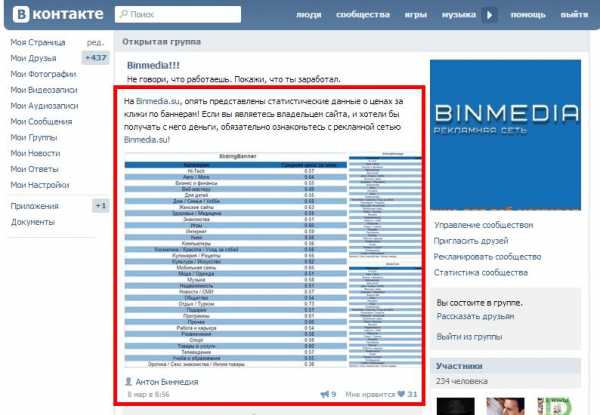Open люди in the top menu
The image size is (600, 415).
pyautogui.click(x=308, y=15)
